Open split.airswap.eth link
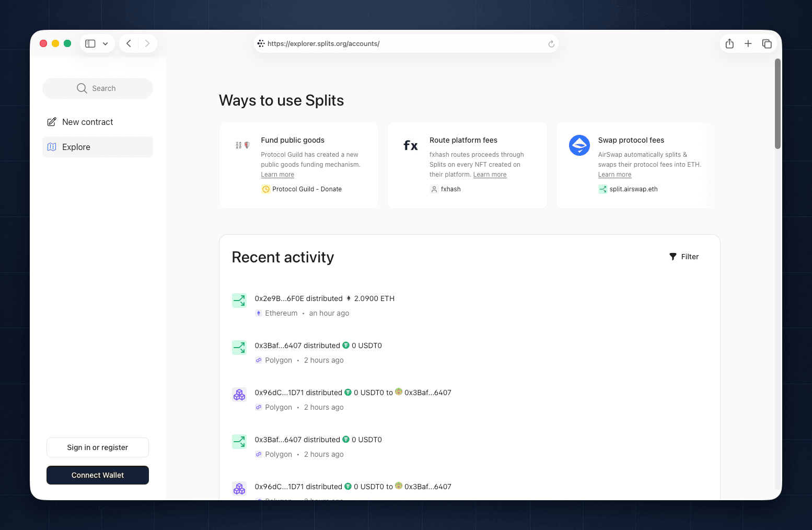Image resolution: width=812 pixels, height=530 pixels. (x=628, y=189)
